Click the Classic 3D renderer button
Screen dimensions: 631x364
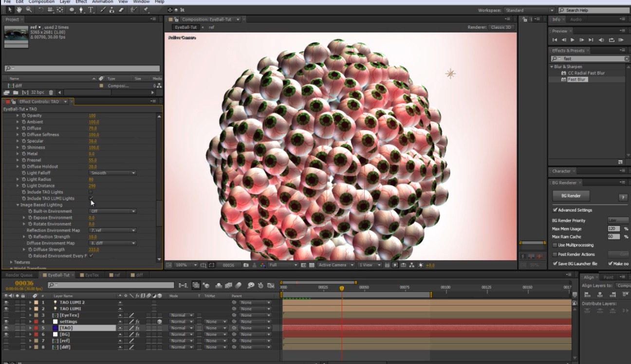tap(501, 27)
